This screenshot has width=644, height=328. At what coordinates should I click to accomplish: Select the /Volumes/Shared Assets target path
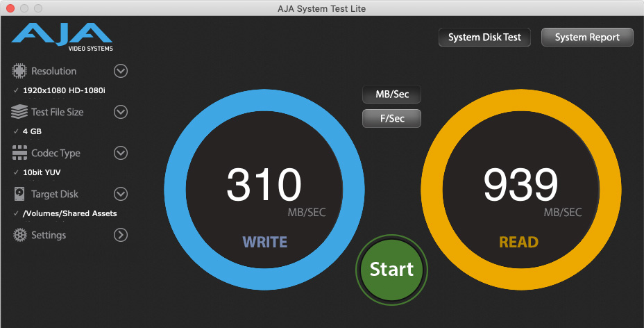click(70, 214)
